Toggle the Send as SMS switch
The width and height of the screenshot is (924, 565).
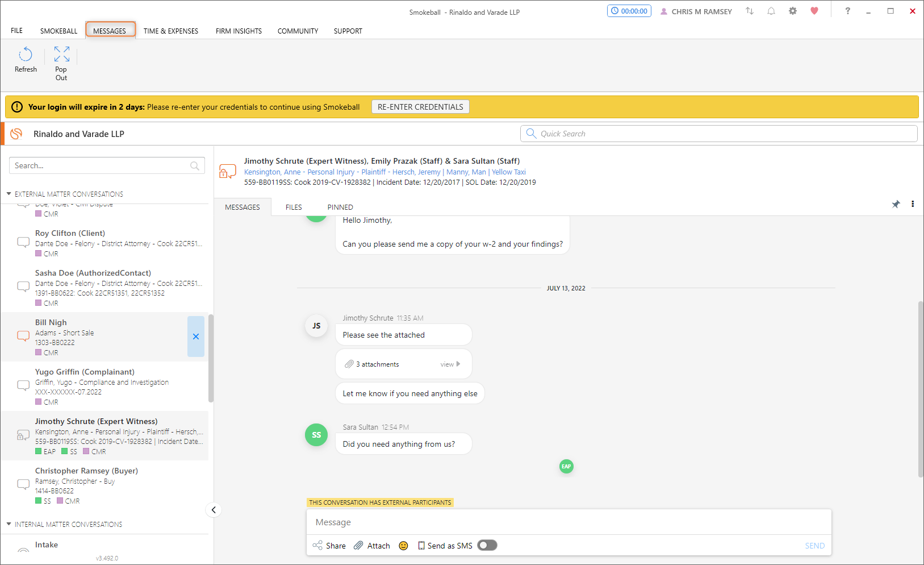click(x=487, y=546)
